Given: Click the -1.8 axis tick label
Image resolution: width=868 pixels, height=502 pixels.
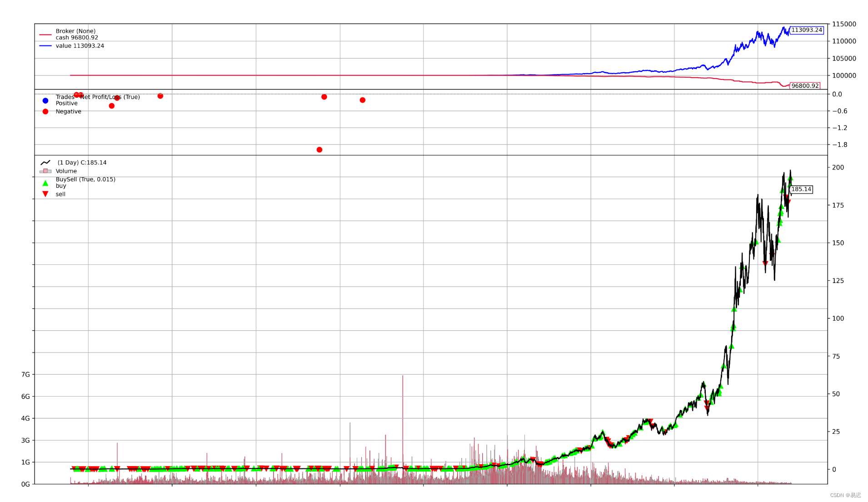Looking at the screenshot, I should pos(840,145).
